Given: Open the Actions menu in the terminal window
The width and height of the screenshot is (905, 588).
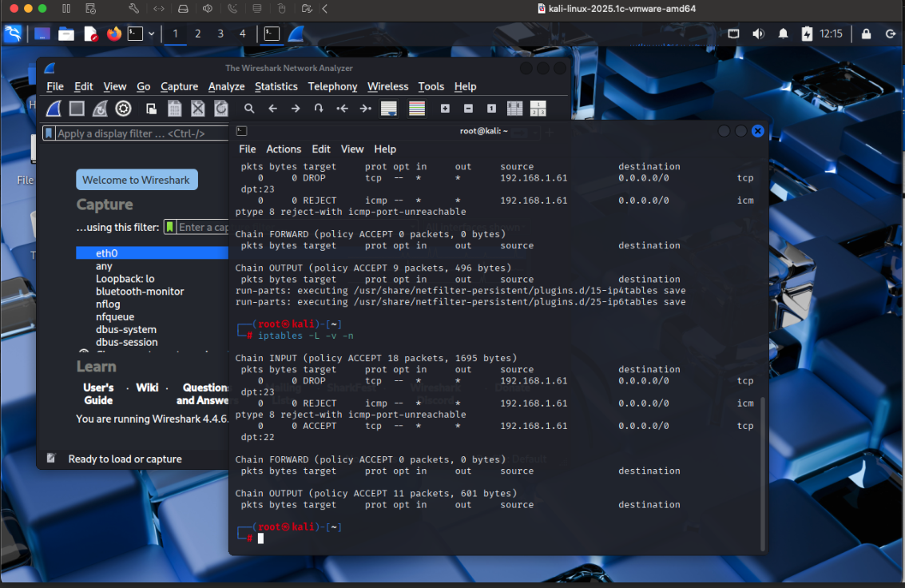Looking at the screenshot, I should pos(284,149).
